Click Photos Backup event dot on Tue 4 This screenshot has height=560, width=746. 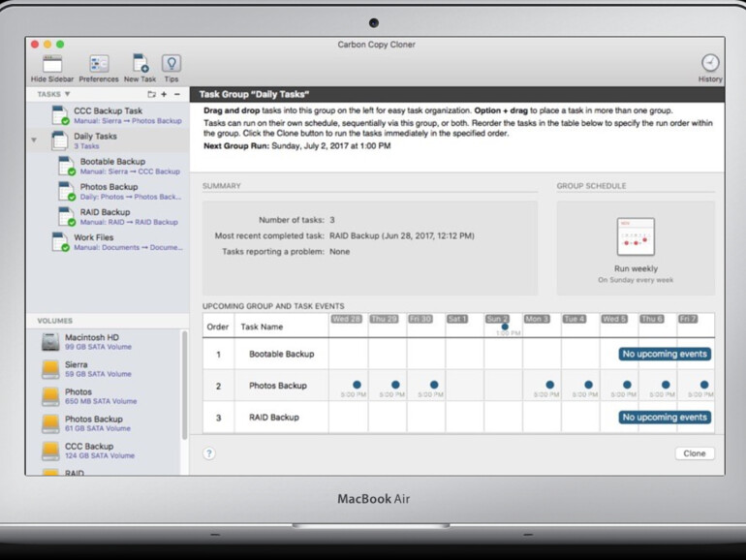tap(588, 385)
